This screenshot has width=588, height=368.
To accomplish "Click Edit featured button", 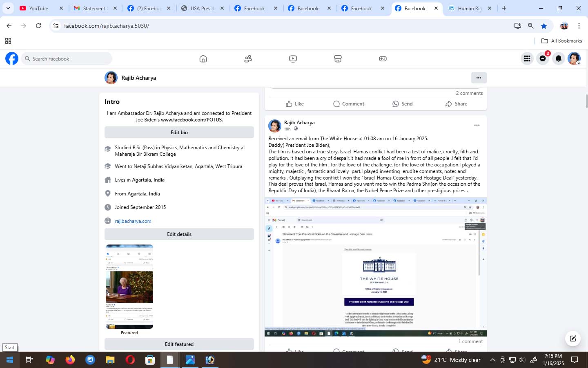I will pyautogui.click(x=179, y=344).
